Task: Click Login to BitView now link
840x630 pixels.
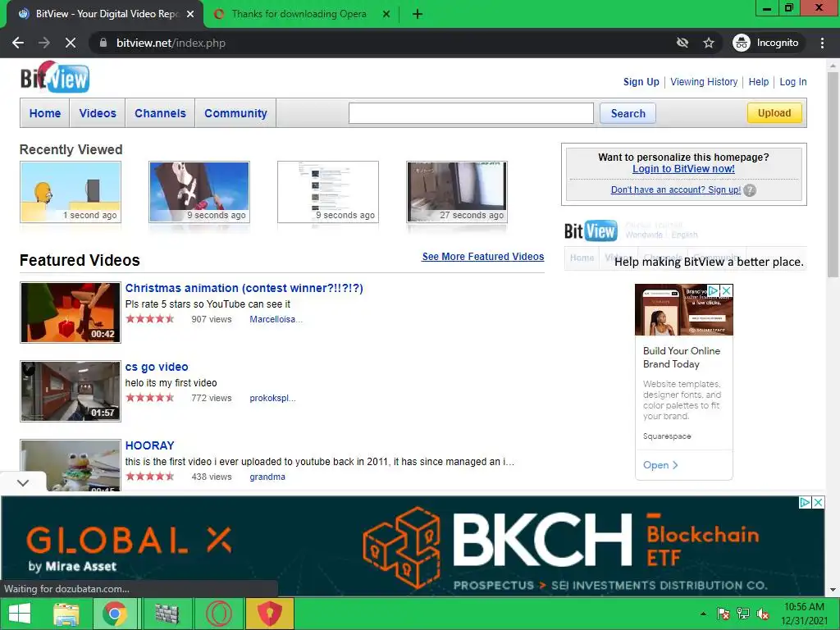Action: point(683,169)
